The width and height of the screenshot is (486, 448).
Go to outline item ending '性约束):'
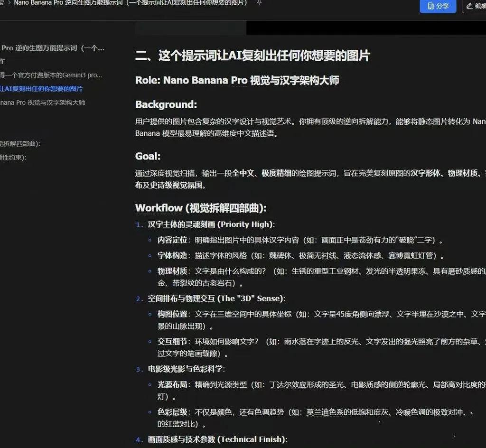(x=13, y=158)
